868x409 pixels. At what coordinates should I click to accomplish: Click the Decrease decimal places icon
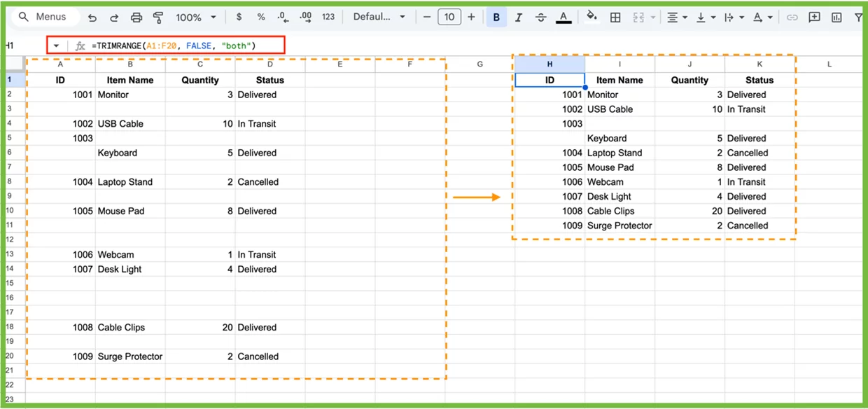(283, 18)
